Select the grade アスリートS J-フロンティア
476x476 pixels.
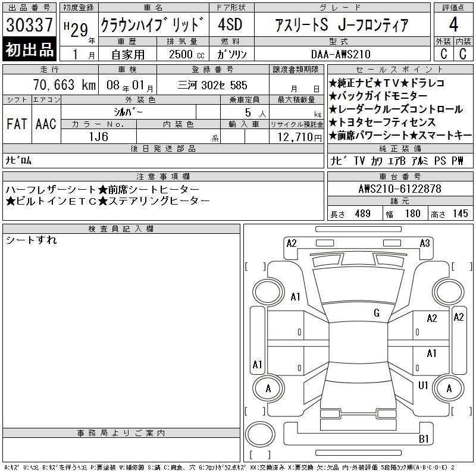(x=342, y=25)
